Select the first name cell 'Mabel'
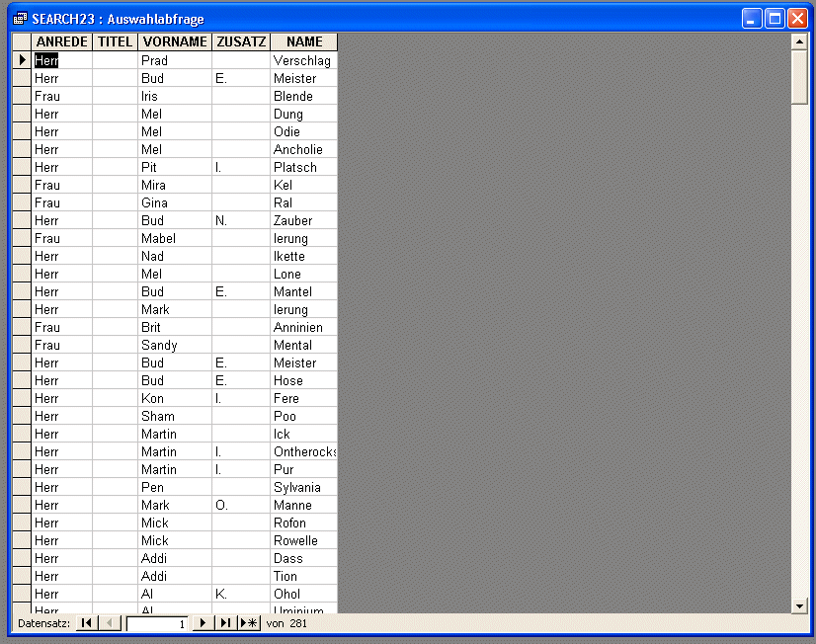 (x=175, y=238)
